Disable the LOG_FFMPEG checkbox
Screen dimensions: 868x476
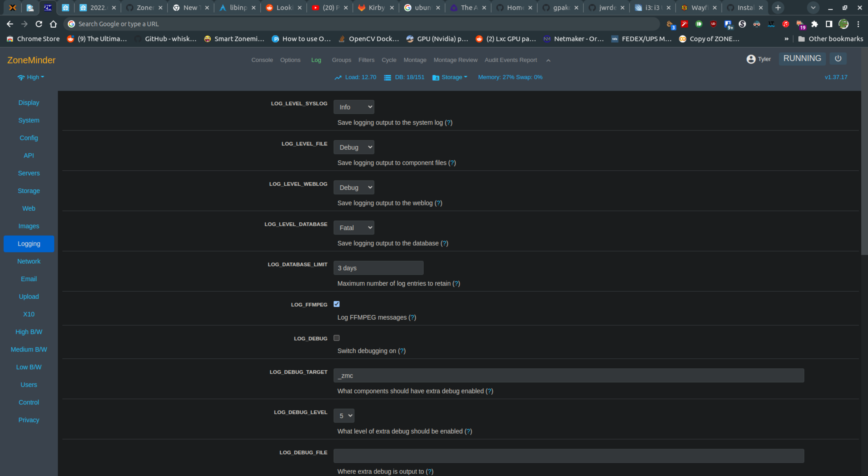pyautogui.click(x=336, y=304)
